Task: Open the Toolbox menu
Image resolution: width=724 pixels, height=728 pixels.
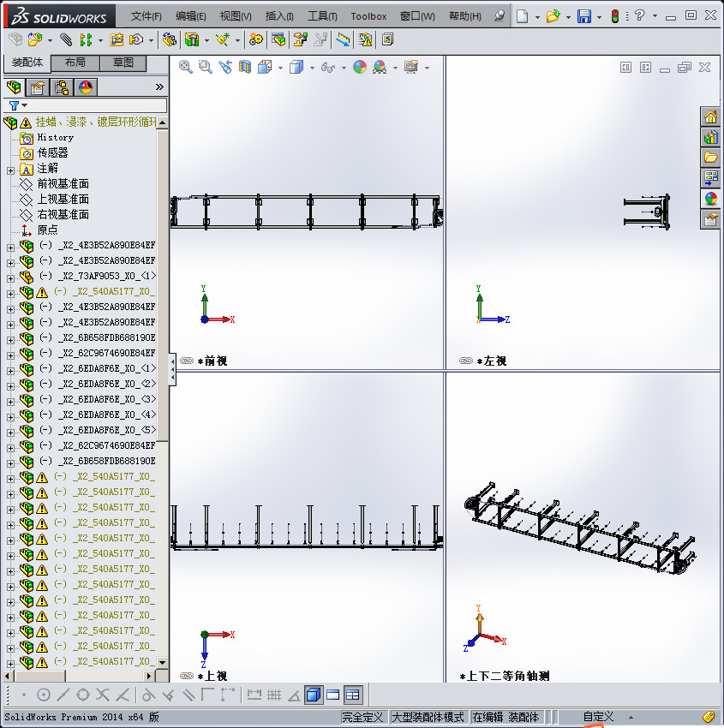Action: click(x=368, y=16)
